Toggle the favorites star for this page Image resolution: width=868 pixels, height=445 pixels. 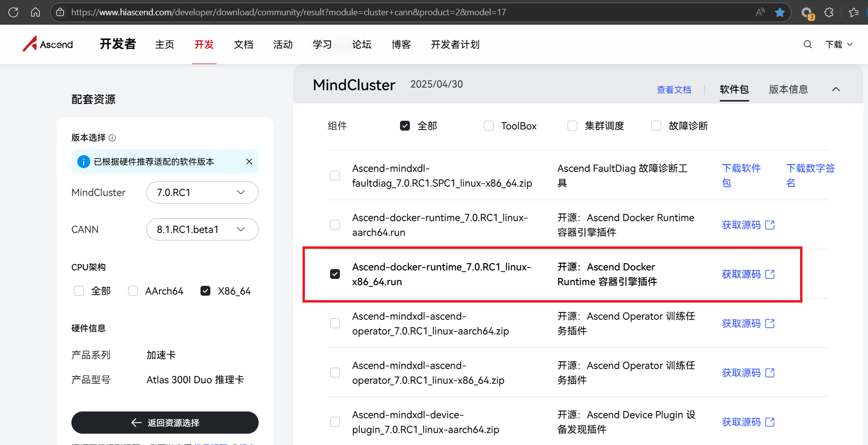tap(780, 12)
